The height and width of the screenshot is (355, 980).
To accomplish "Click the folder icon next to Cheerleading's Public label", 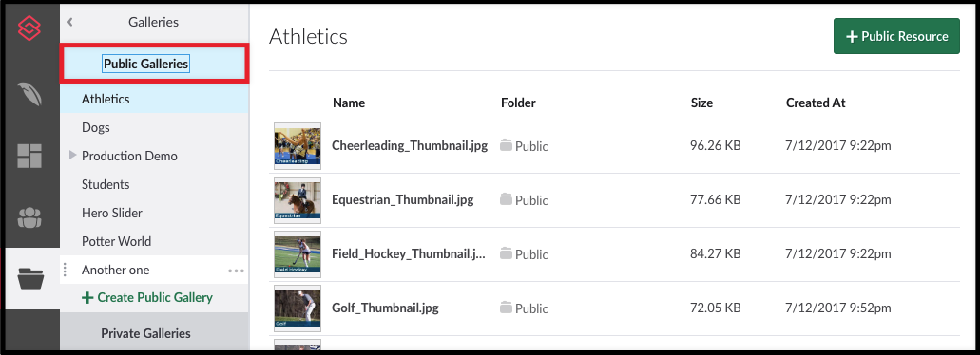I will [x=507, y=146].
